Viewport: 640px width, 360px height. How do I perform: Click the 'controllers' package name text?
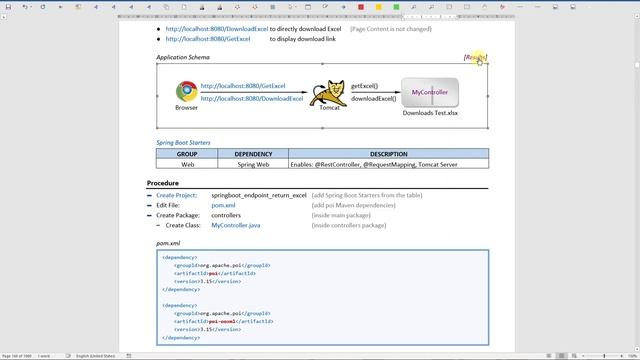click(226, 215)
